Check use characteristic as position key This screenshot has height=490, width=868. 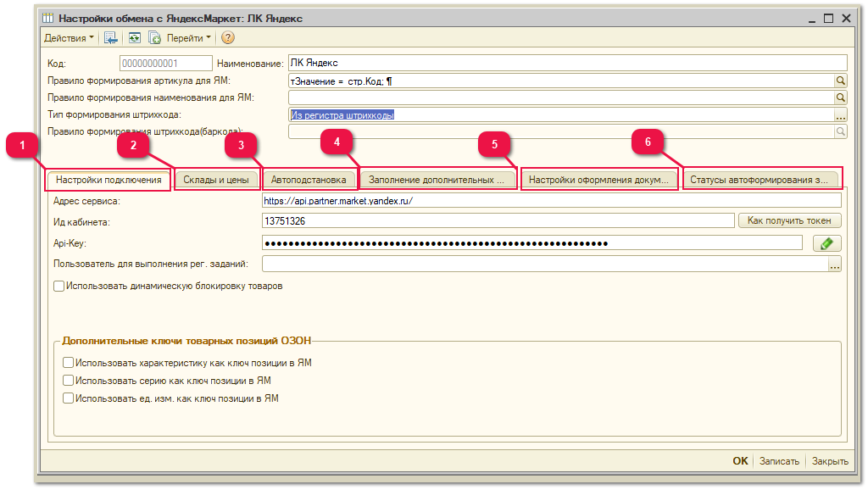[68, 363]
